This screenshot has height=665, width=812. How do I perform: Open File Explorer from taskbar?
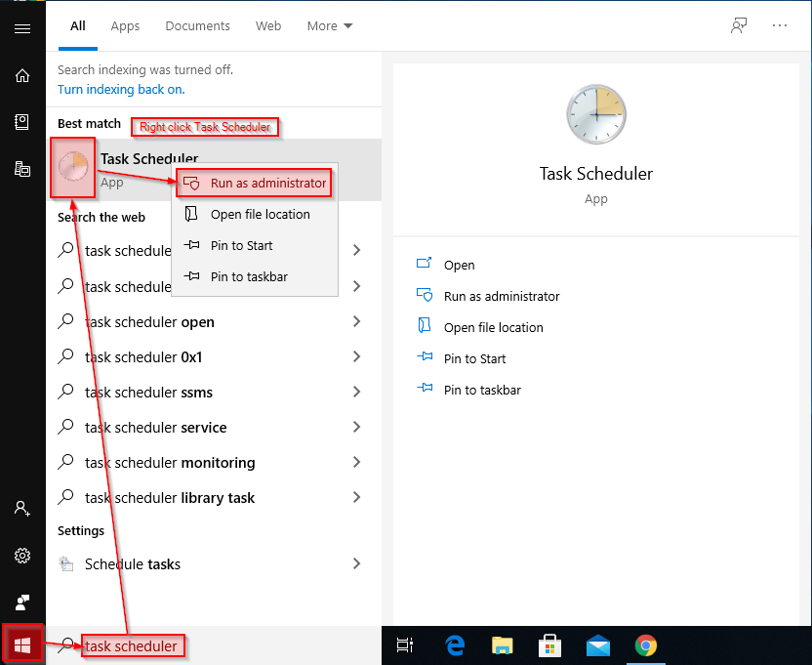coord(502,645)
